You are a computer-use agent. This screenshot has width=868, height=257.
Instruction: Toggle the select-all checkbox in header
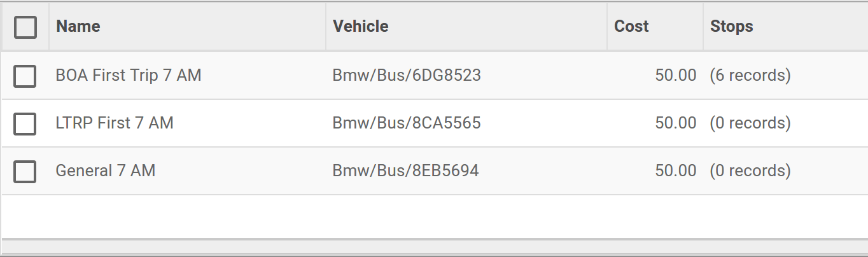click(25, 27)
